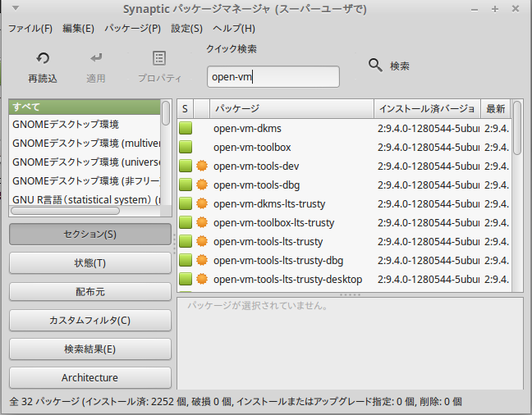Click the 再読込 reload icon
This screenshot has width=532, height=415.
(x=43, y=58)
